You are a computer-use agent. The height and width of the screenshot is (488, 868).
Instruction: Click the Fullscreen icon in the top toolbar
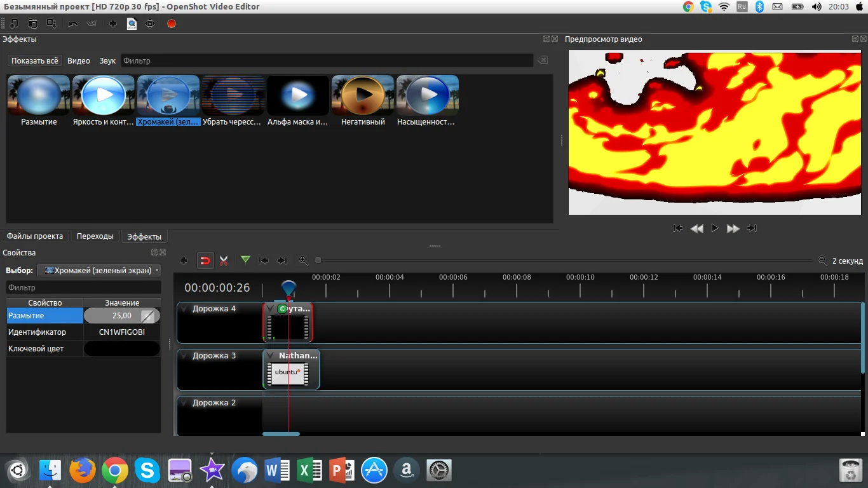click(x=150, y=24)
